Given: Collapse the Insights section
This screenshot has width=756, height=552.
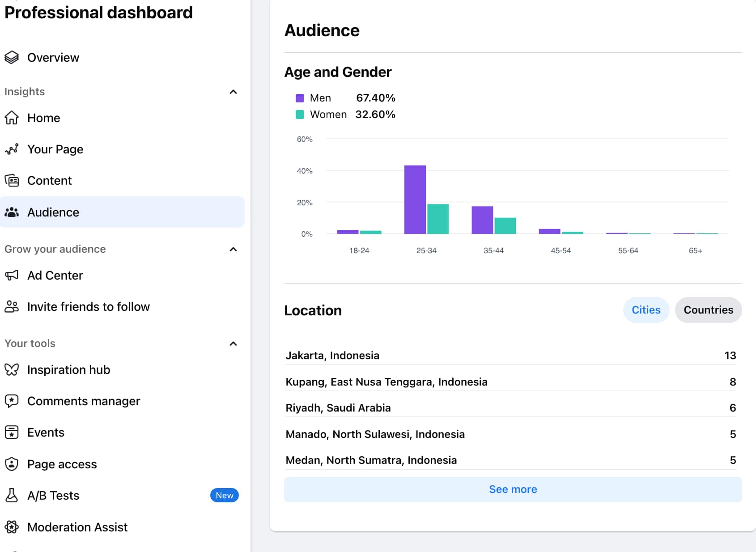Looking at the screenshot, I should coord(233,92).
